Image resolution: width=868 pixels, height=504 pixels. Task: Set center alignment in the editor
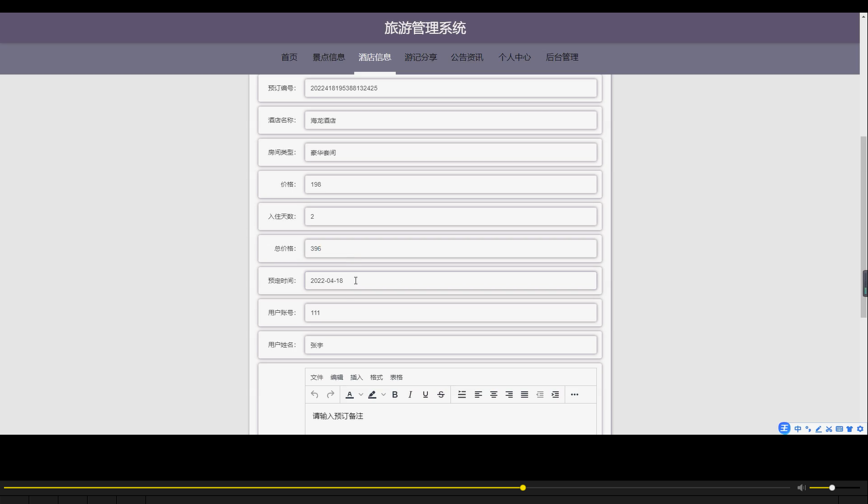tap(494, 395)
